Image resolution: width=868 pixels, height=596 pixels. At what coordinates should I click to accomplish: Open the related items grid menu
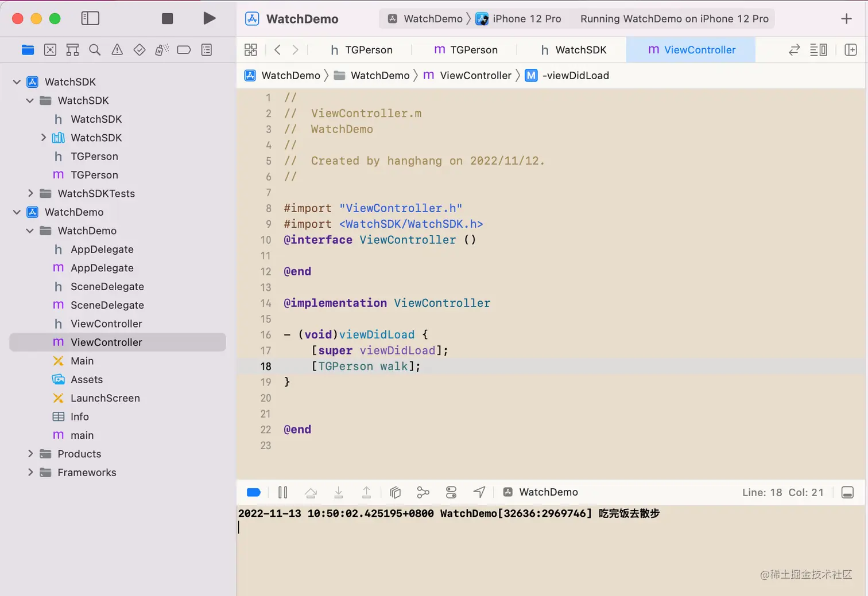pos(251,50)
